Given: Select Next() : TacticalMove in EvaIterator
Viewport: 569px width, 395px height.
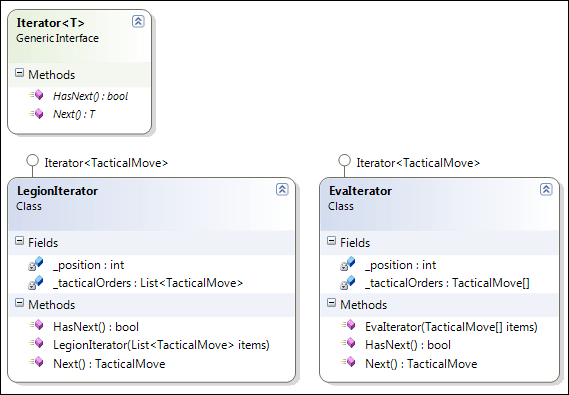Looking at the screenshot, I should coord(421,363).
